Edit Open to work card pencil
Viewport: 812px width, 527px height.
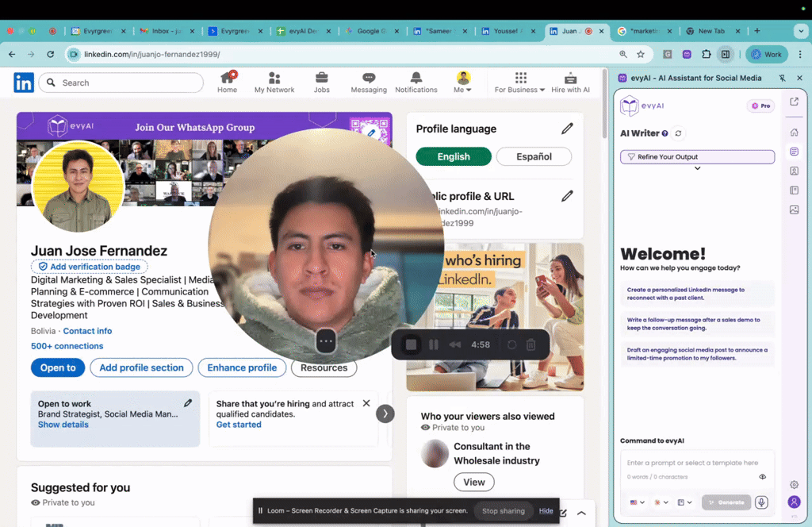click(188, 402)
